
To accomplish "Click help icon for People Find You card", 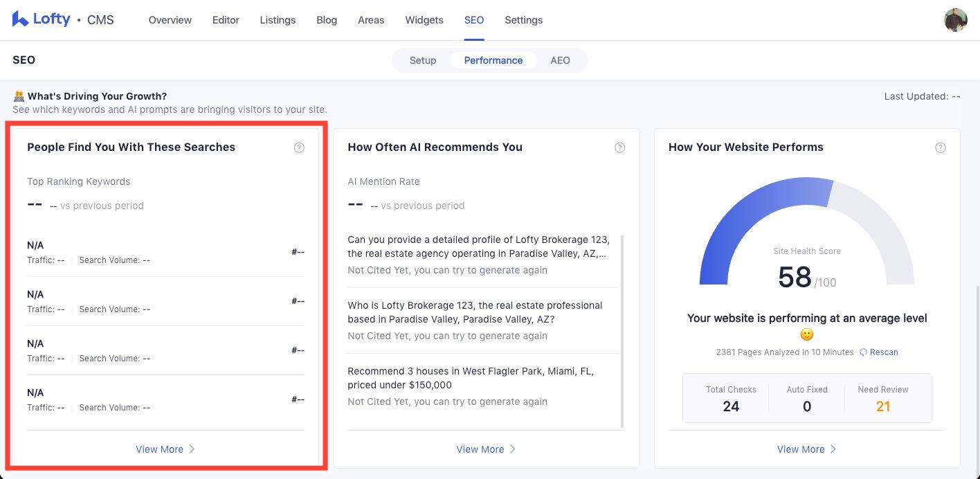I will click(x=299, y=147).
